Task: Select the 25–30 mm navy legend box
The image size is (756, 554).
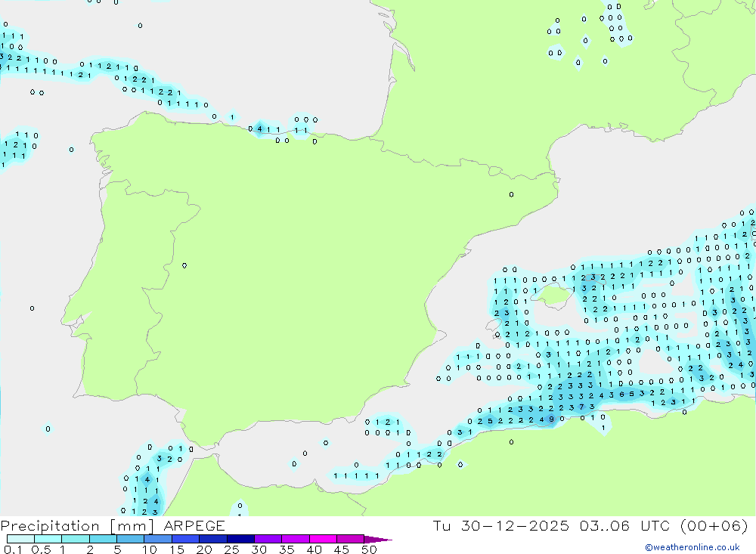Action: coord(240,539)
